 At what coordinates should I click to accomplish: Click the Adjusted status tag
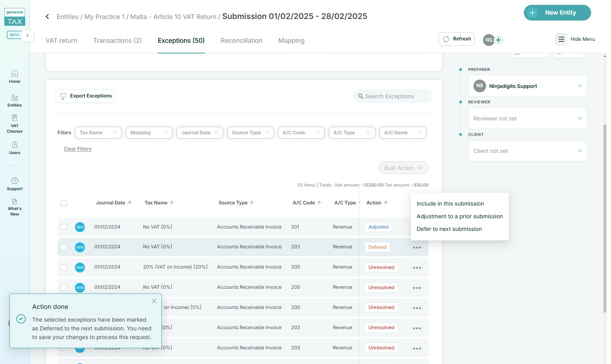click(379, 227)
